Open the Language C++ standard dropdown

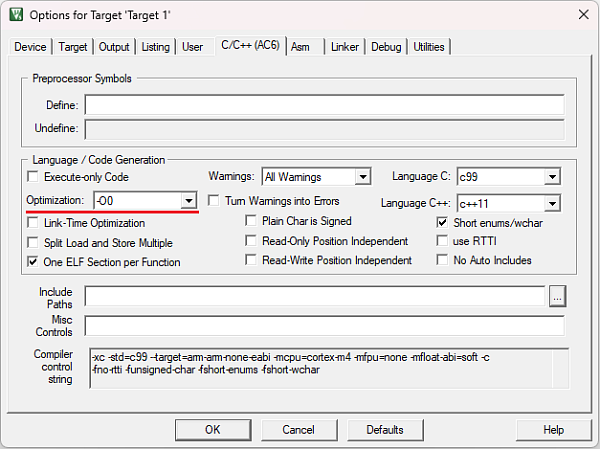click(551, 203)
